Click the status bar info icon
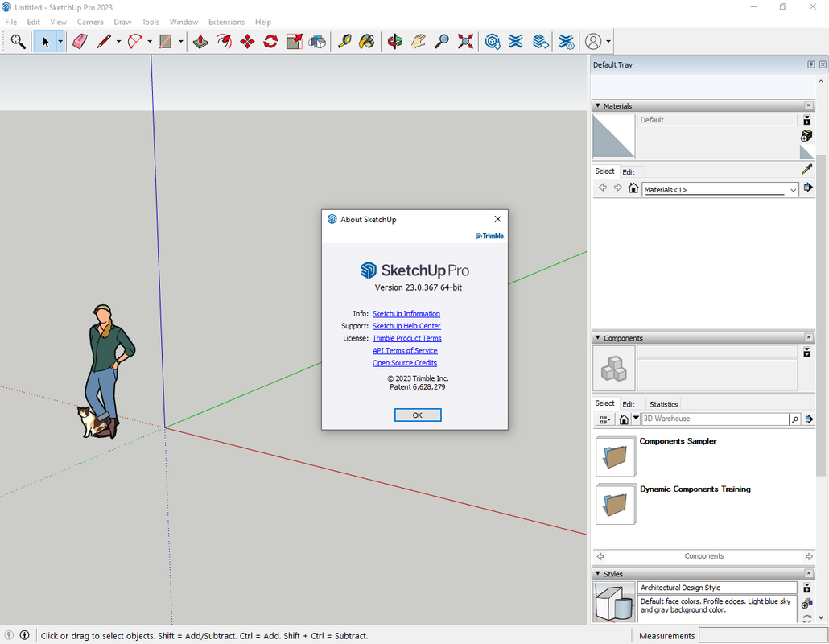 point(24,635)
